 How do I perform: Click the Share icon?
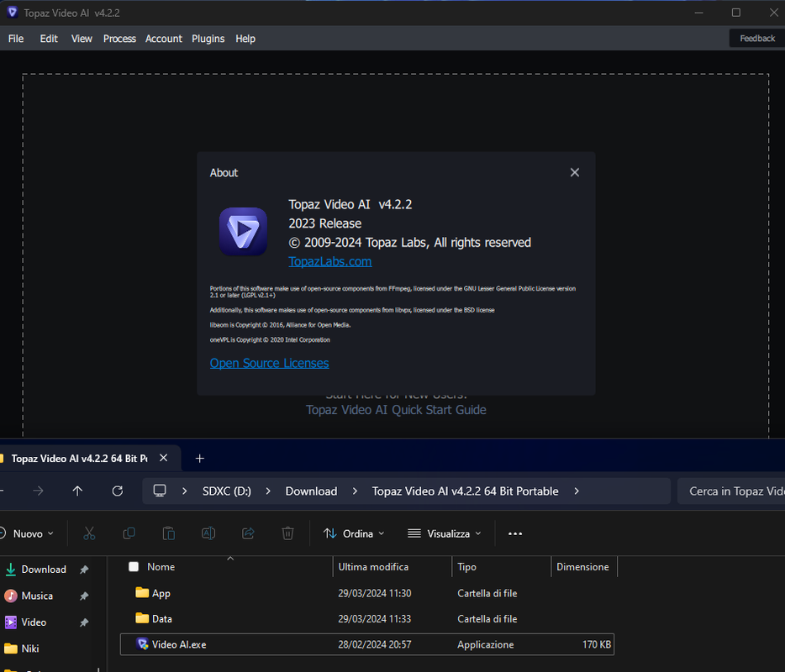248,533
